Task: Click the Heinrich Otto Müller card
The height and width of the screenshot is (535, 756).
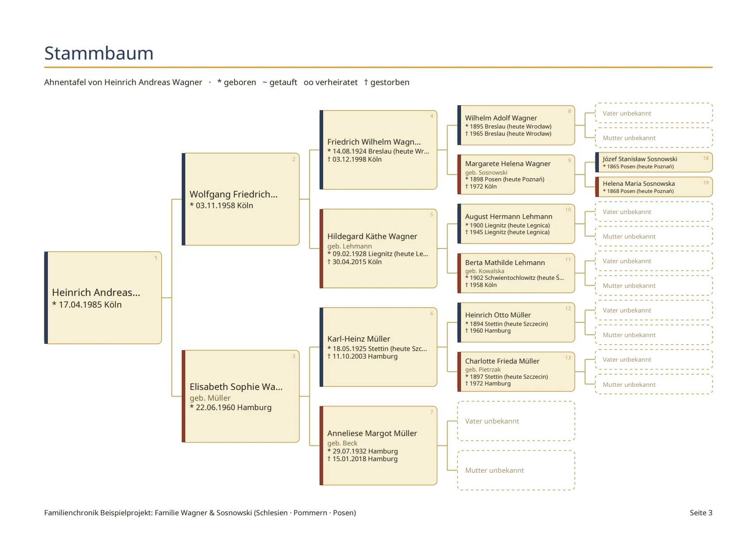Action: click(516, 322)
